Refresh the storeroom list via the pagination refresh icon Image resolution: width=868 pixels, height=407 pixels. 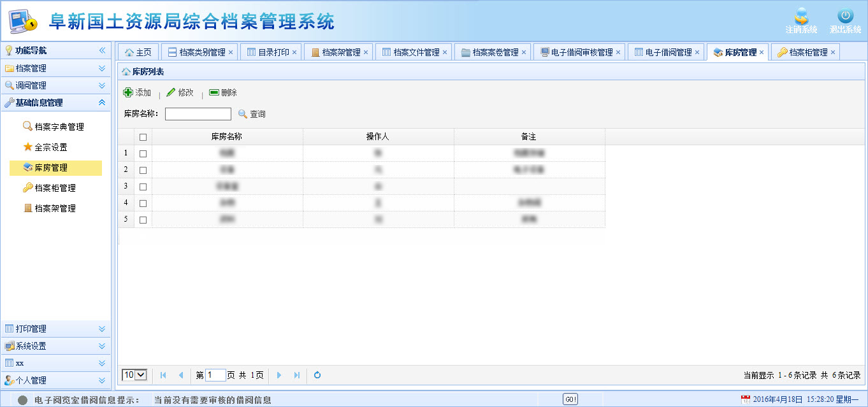coord(317,375)
